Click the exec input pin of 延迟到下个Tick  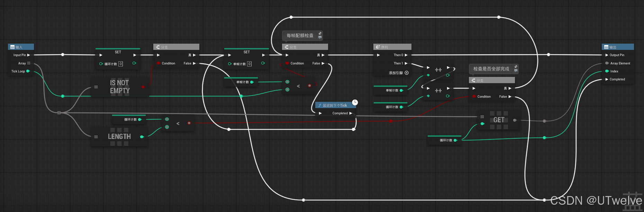click(320, 113)
